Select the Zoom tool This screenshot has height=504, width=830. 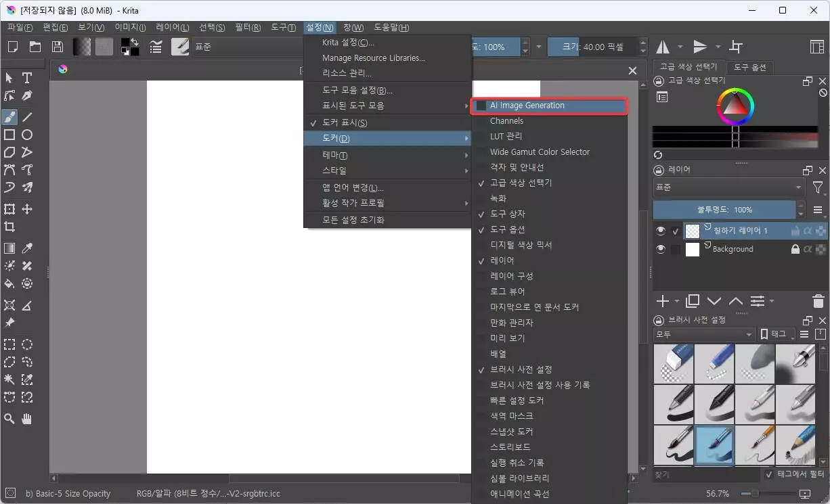pyautogui.click(x=9, y=418)
